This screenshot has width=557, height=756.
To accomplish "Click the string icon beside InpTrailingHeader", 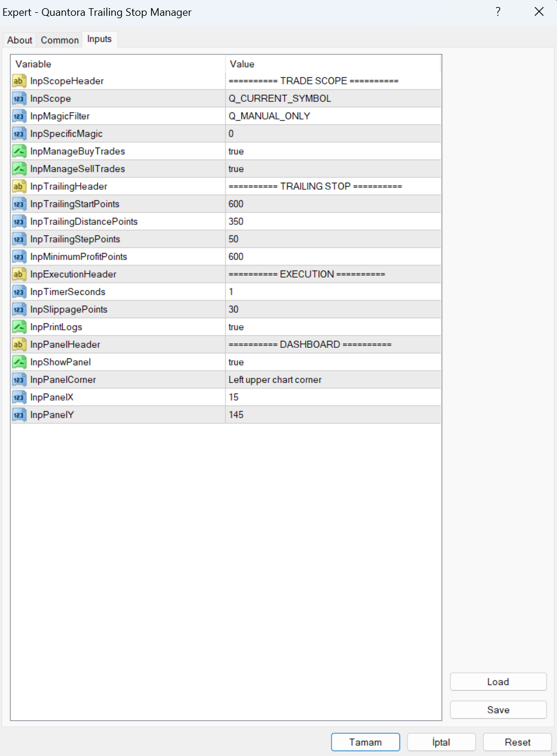I will pyautogui.click(x=19, y=186).
